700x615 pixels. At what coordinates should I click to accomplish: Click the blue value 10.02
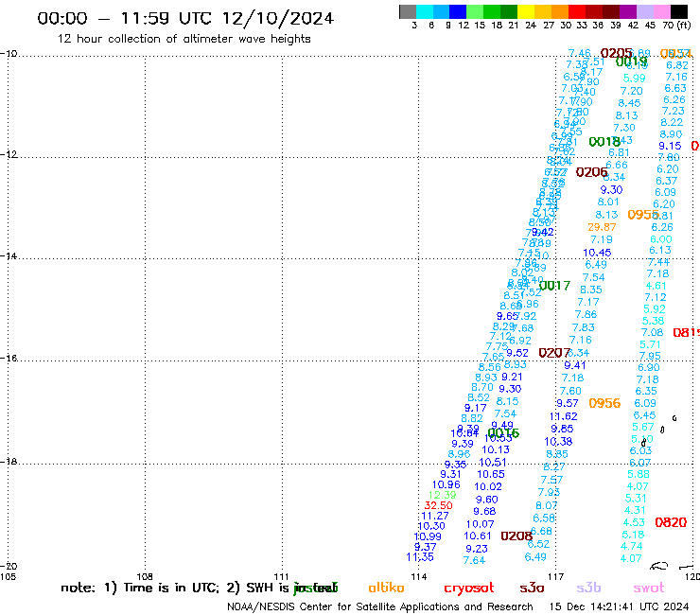(488, 487)
